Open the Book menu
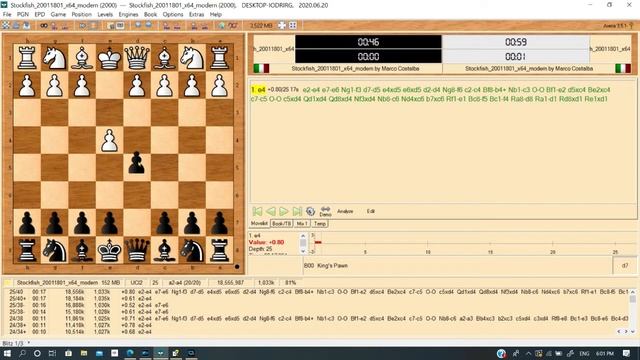 pyautogui.click(x=150, y=14)
